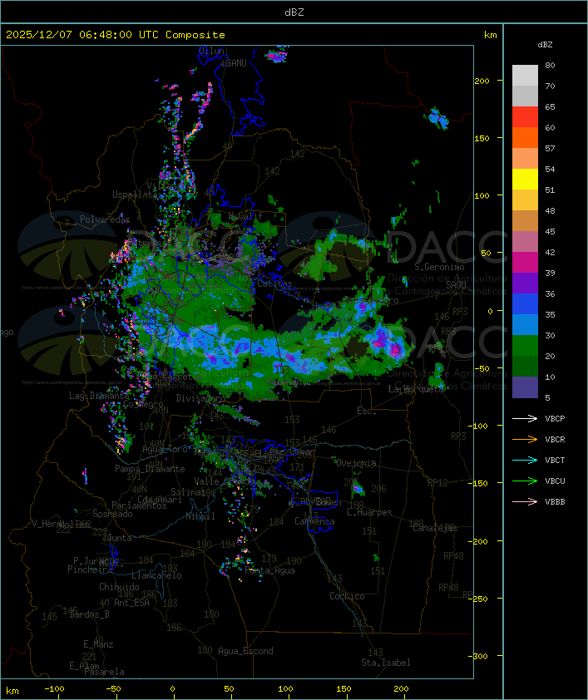Select the 39-42 dBZ magenta swatch

(x=525, y=263)
